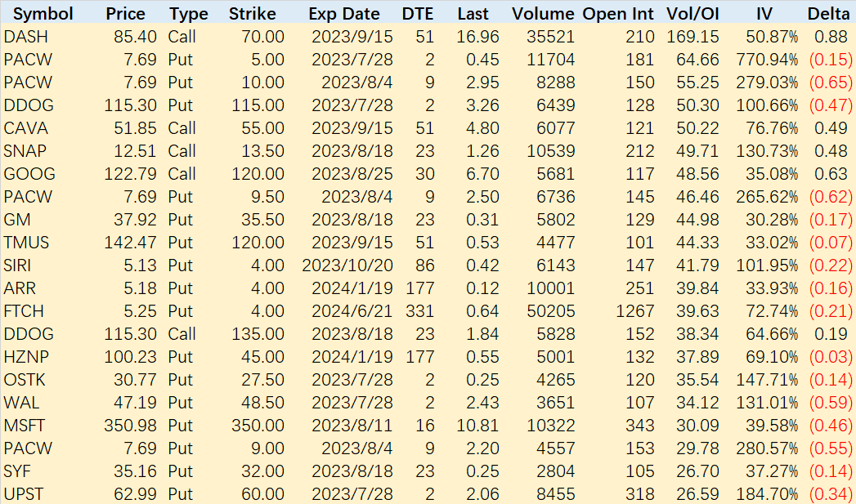This screenshot has width=856, height=504.
Task: Select the UPST symbol cell
Action: point(24,495)
